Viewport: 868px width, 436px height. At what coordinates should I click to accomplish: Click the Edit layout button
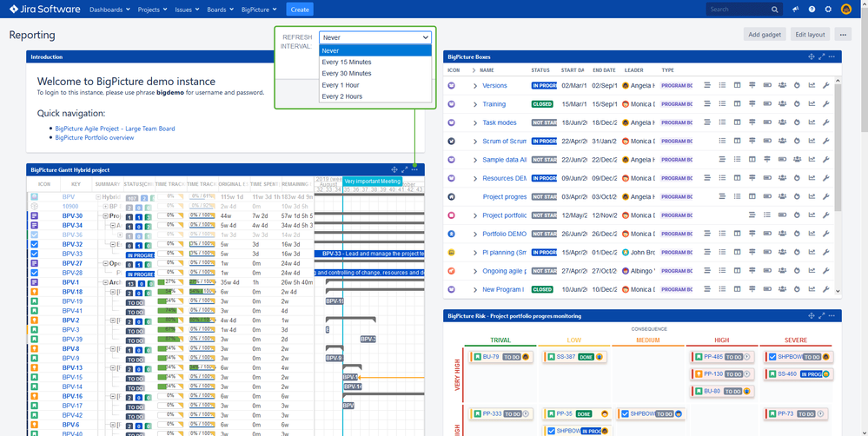[810, 34]
